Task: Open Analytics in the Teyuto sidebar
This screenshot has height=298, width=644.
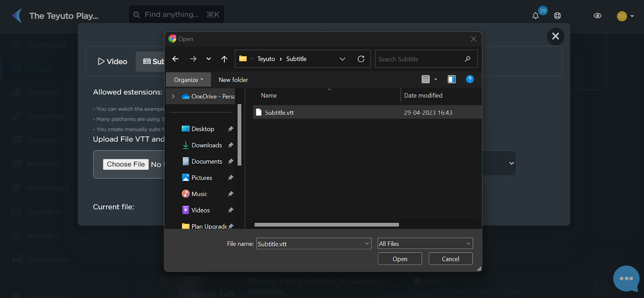Action: click(36, 236)
